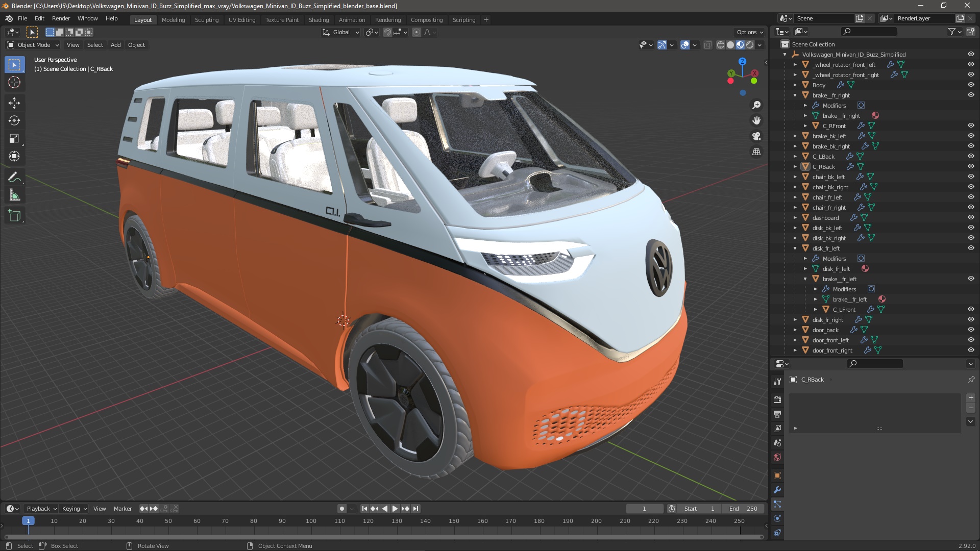Activate the Annotate tool
This screenshot has width=980, height=551.
point(14,177)
